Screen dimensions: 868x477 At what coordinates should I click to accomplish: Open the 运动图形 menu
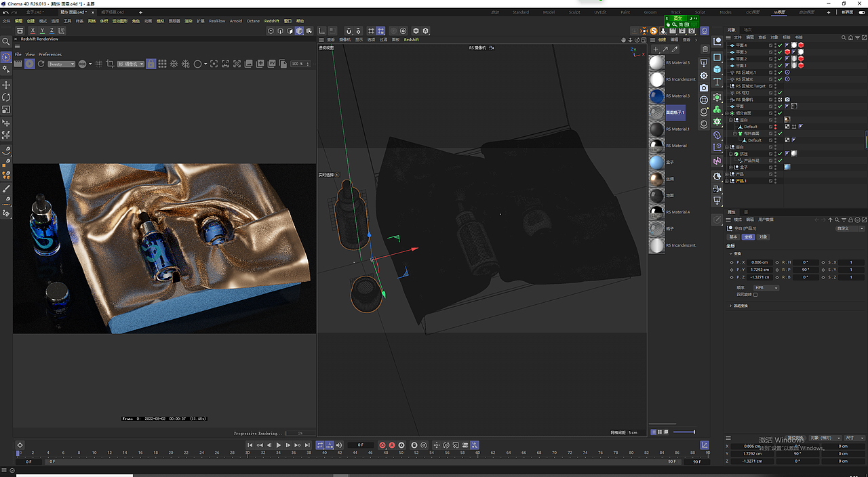tap(119, 21)
